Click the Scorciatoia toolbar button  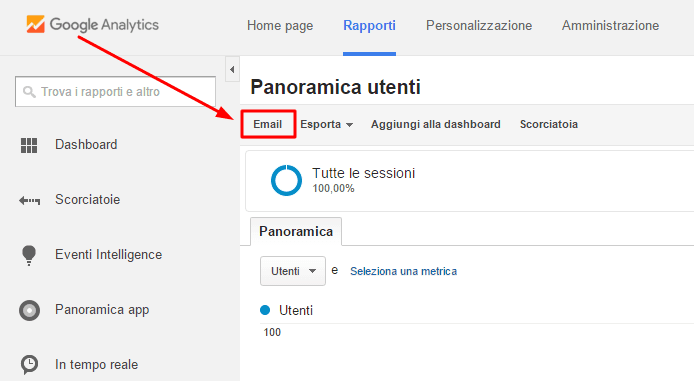tap(549, 124)
